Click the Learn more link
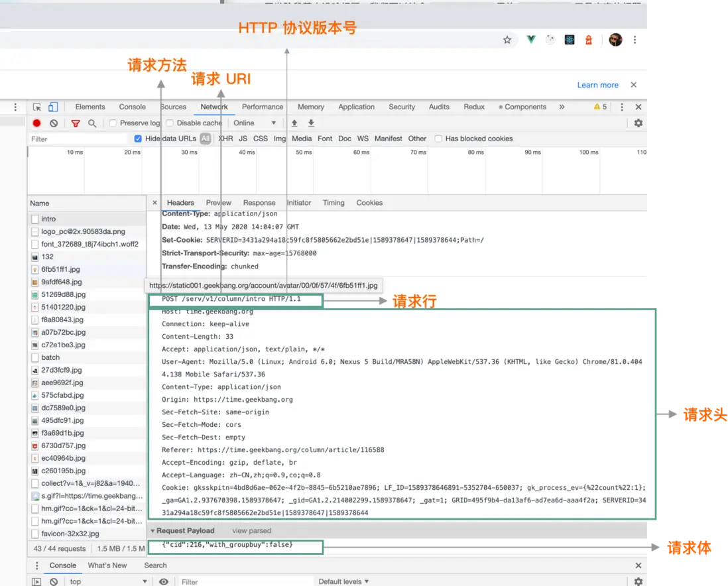This screenshot has height=586, width=728. (x=597, y=85)
